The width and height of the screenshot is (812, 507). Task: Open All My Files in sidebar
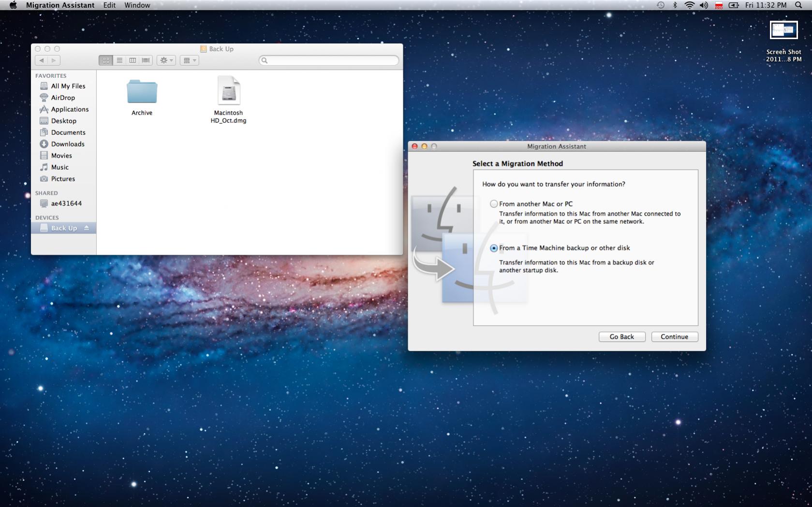[x=63, y=86]
